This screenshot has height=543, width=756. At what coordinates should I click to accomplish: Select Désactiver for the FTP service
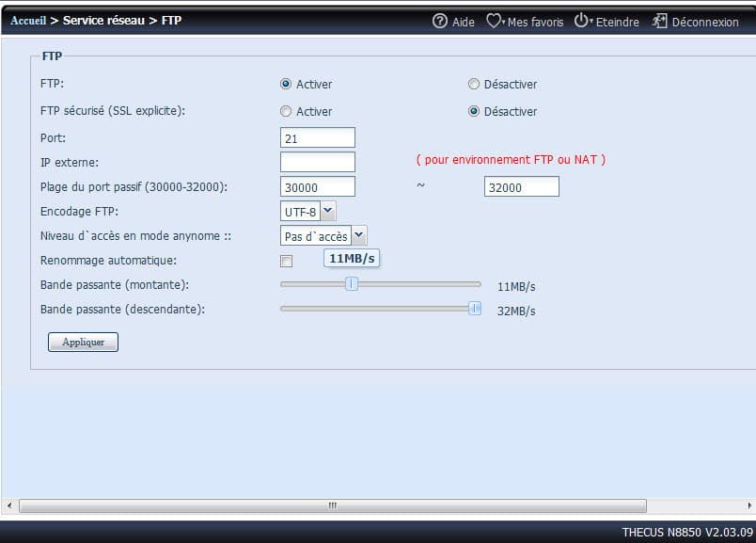click(474, 84)
